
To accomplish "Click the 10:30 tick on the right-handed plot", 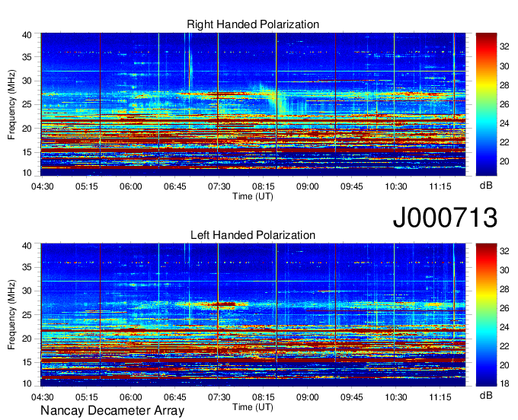I will 396,186.
